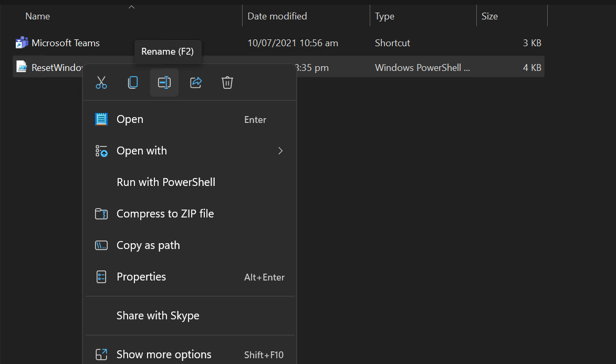The image size is (616, 364).
Task: Expand the Open with submenu arrow
Action: coord(280,151)
